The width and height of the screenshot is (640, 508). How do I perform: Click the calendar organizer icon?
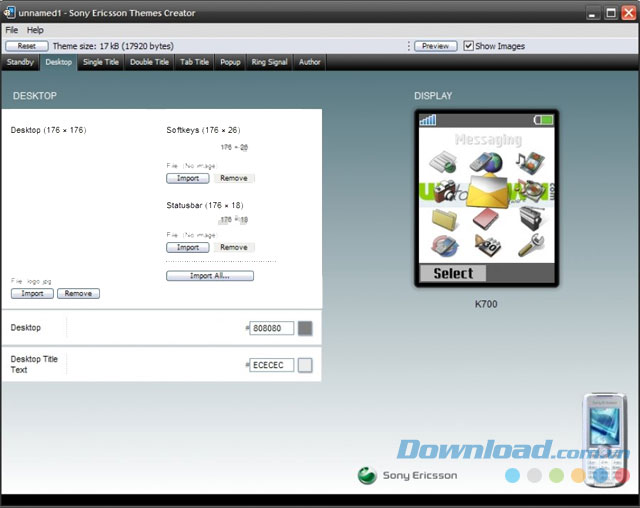point(487,246)
